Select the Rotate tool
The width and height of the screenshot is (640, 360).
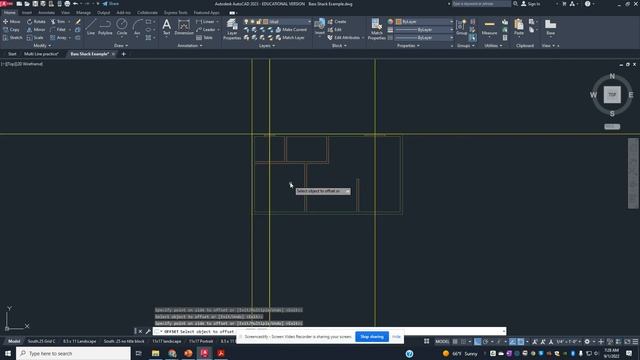tap(36, 22)
